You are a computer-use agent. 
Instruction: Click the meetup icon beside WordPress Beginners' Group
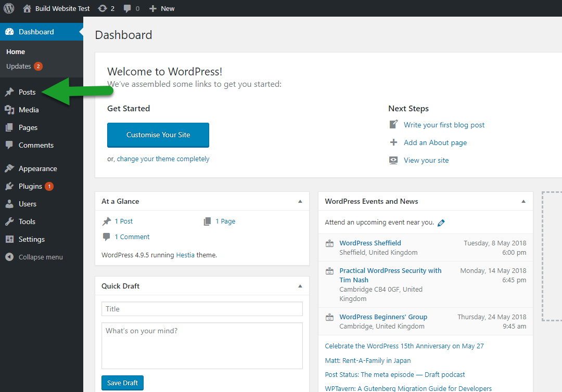(330, 317)
